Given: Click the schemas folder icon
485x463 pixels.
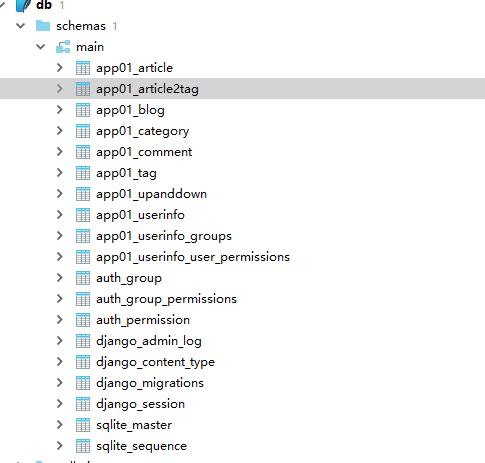Looking at the screenshot, I should 43,26.
